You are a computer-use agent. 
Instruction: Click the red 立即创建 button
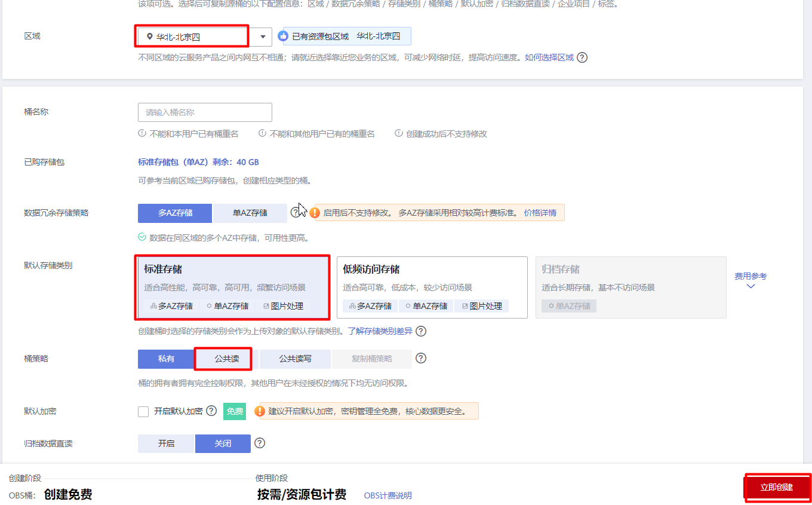point(777,488)
